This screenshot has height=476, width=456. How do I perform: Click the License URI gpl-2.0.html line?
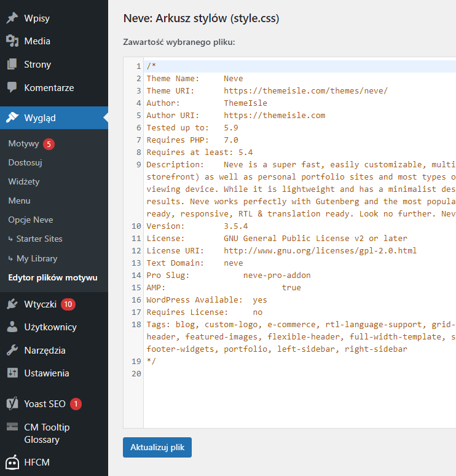tap(281, 250)
